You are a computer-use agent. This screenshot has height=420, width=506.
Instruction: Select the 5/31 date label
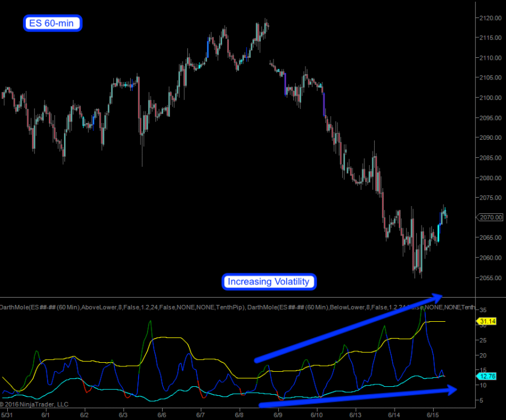(x=7, y=415)
